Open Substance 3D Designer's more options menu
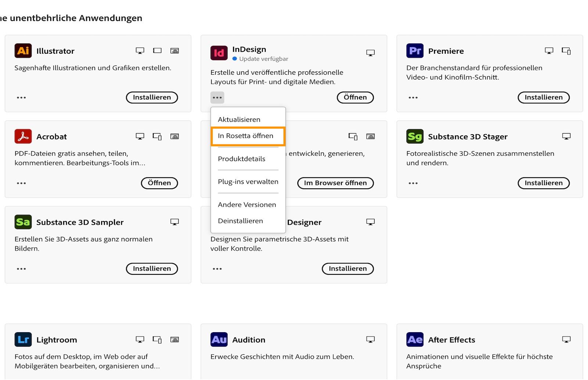Screen dimensions: 588x380 point(217,269)
